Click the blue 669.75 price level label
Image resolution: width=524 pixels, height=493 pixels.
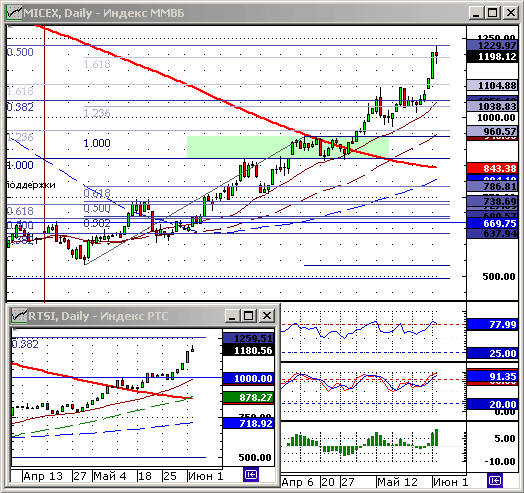point(492,223)
